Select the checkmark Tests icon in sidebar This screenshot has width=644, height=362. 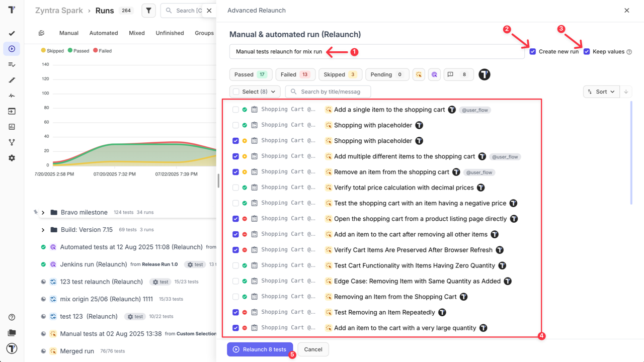[12, 33]
